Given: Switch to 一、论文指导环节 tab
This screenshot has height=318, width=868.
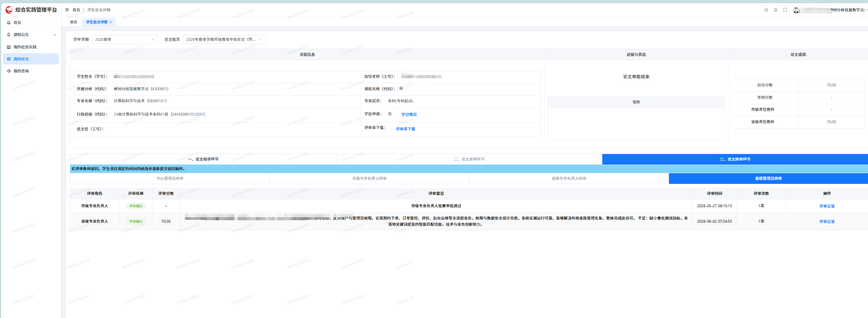Looking at the screenshot, I should pyautogui.click(x=203, y=159).
